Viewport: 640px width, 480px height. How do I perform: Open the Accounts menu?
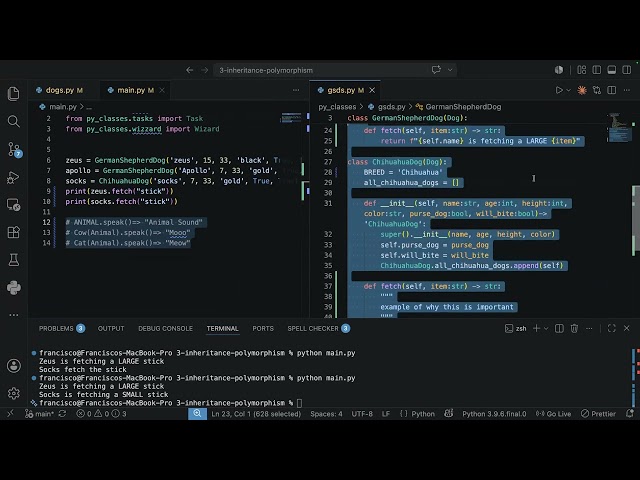click(x=13, y=366)
